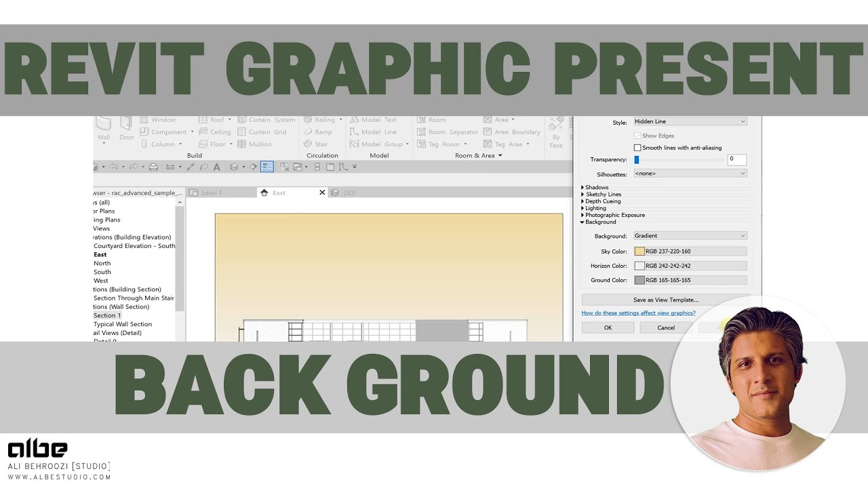
Task: Pick the Floor tool
Action: click(215, 144)
